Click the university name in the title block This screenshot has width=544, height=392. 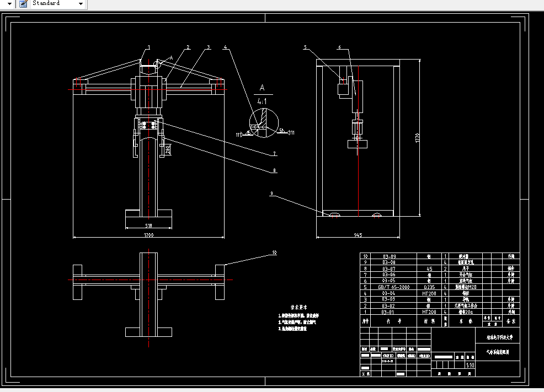499,337
